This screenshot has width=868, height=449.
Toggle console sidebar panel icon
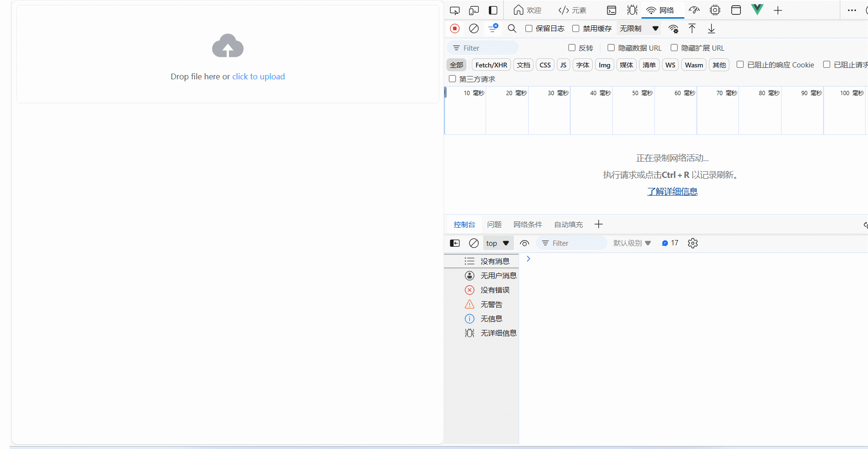(455, 243)
